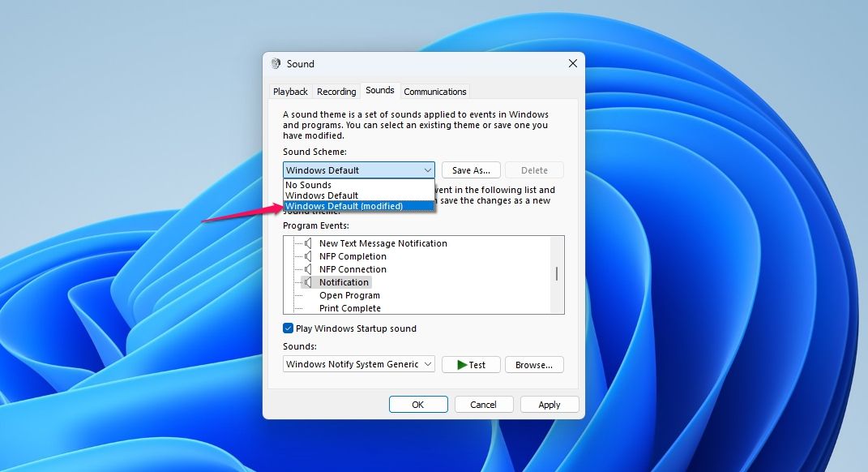Click the green play icon on the Test button
Viewport: 868px width, 472px height.
pyautogui.click(x=460, y=364)
